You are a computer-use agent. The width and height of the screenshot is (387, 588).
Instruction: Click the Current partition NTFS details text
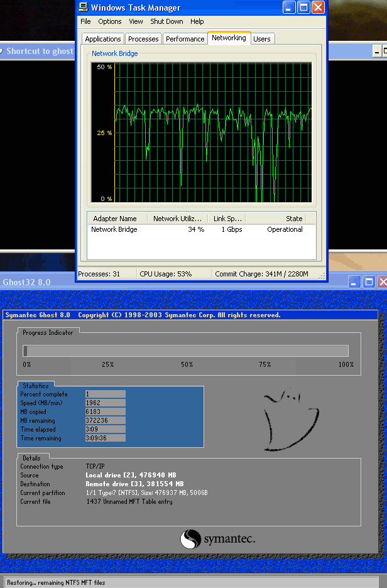point(146,493)
